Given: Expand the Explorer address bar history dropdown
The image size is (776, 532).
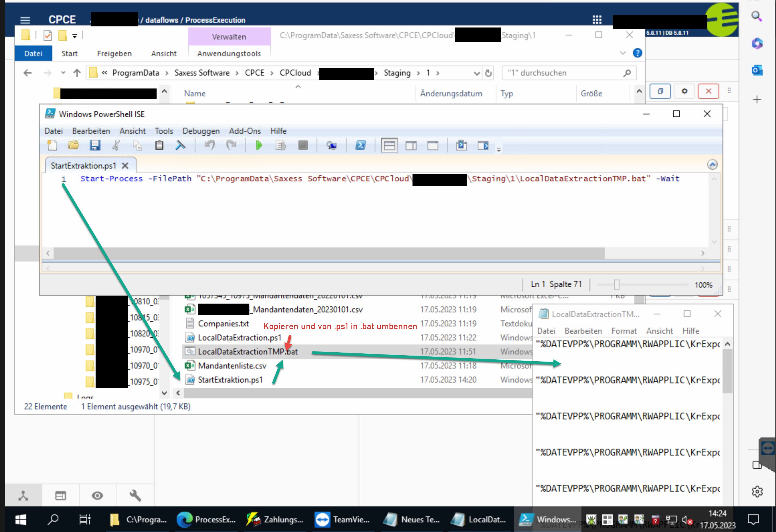Looking at the screenshot, I should tap(476, 74).
